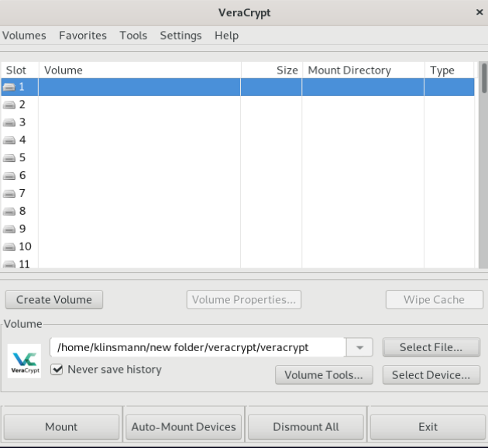Open Volume Tools dialog

(x=324, y=375)
